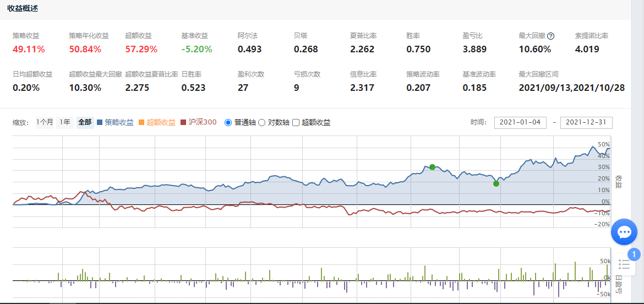644x304 pixels.
Task: Toggle the orange 超额收益 legend series
Action: (157, 122)
